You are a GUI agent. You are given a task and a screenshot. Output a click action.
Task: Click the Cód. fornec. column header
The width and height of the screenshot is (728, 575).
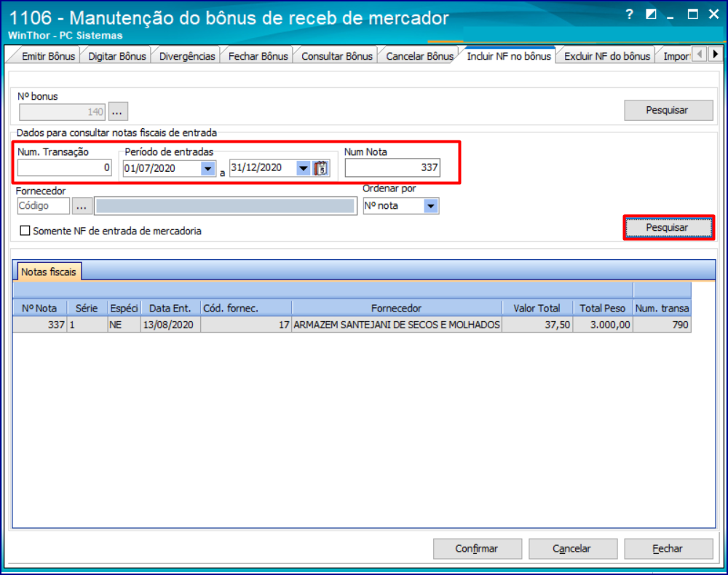point(246,308)
